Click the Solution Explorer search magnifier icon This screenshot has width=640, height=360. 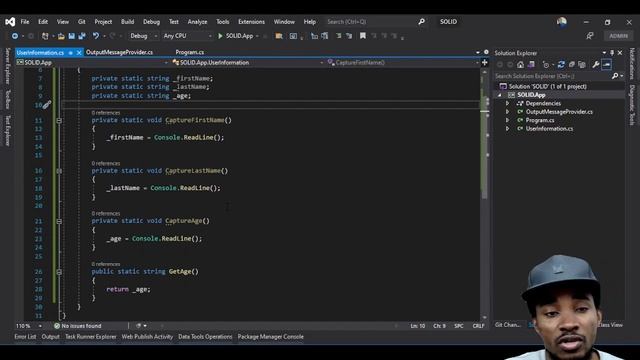point(615,76)
